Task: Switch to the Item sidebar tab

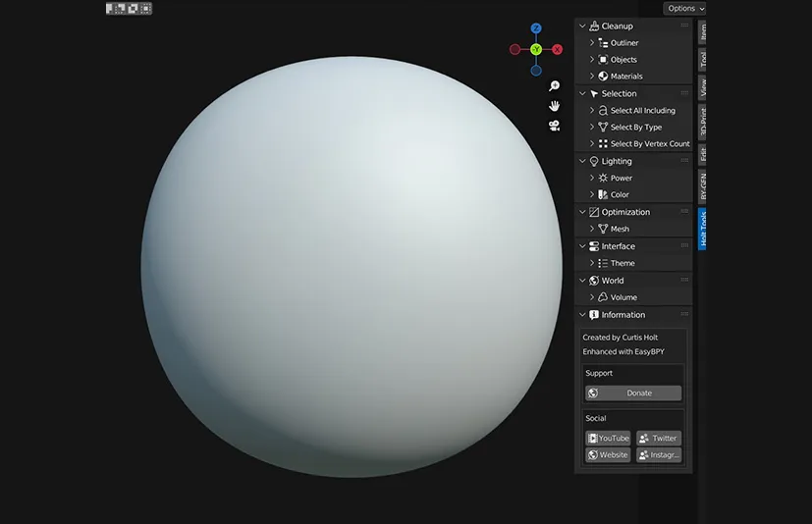Action: point(703,31)
